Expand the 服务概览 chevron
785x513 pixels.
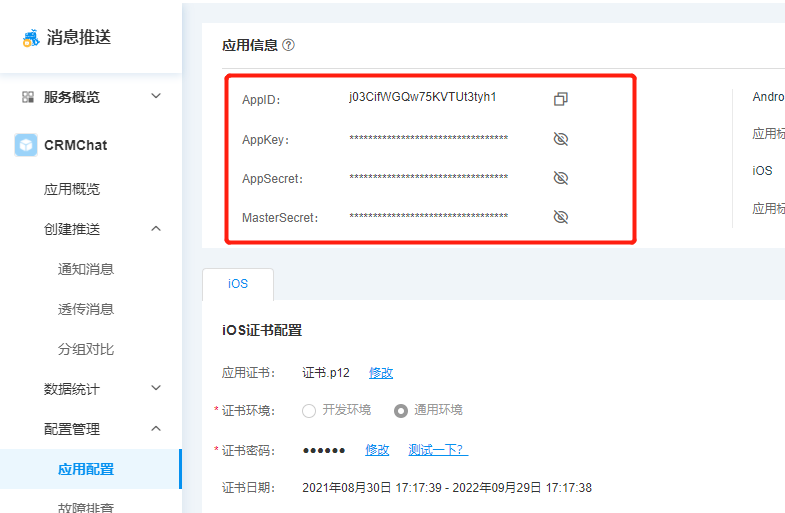[156, 96]
